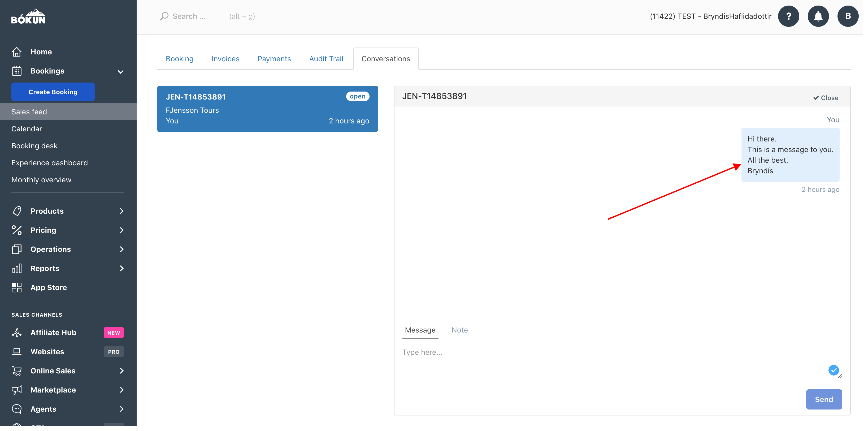Click the Marketplace megaphone icon

16,392
